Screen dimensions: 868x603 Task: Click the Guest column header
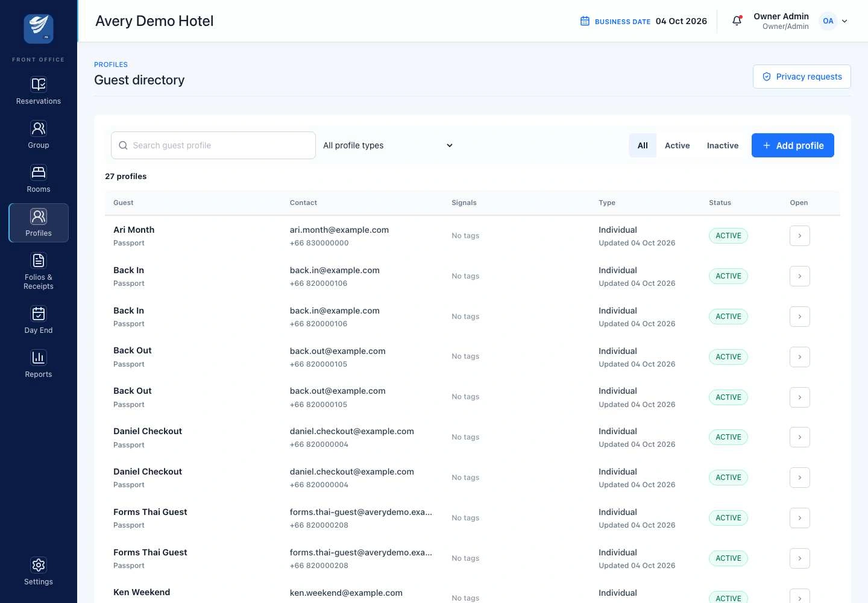[x=124, y=203]
